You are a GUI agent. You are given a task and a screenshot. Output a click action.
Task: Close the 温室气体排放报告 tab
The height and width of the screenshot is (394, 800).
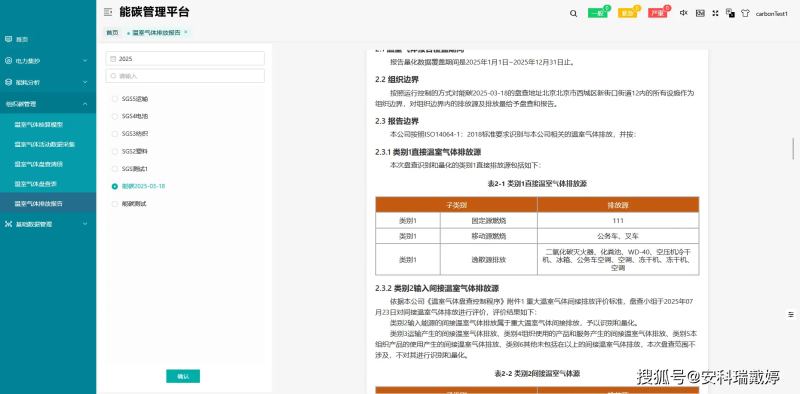tap(186, 32)
